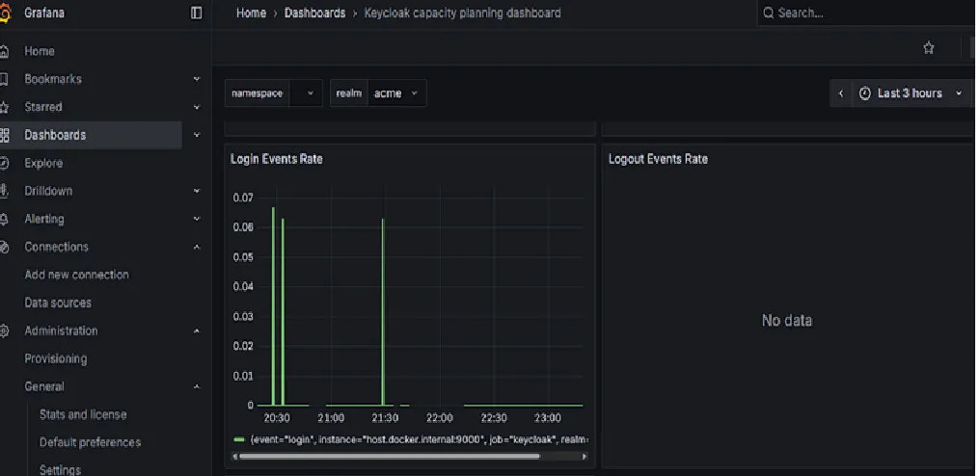Click the Grafana logo icon
The height and width of the screenshot is (476, 980).
point(5,13)
